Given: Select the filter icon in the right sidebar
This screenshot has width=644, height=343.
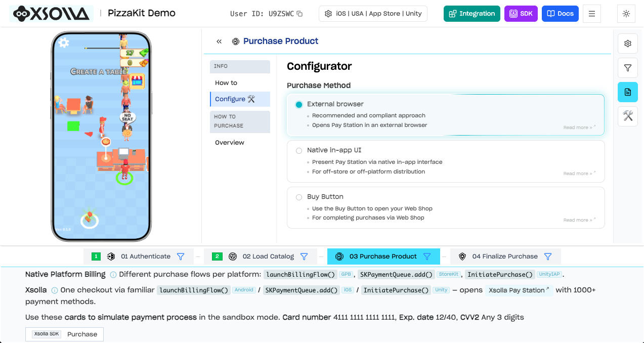Looking at the screenshot, I should (x=627, y=68).
